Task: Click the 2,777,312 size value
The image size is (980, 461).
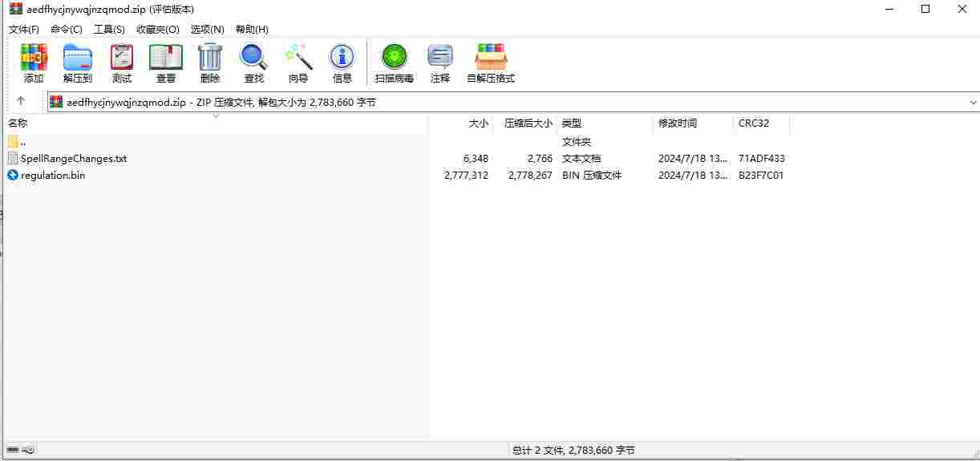Action: click(x=466, y=175)
